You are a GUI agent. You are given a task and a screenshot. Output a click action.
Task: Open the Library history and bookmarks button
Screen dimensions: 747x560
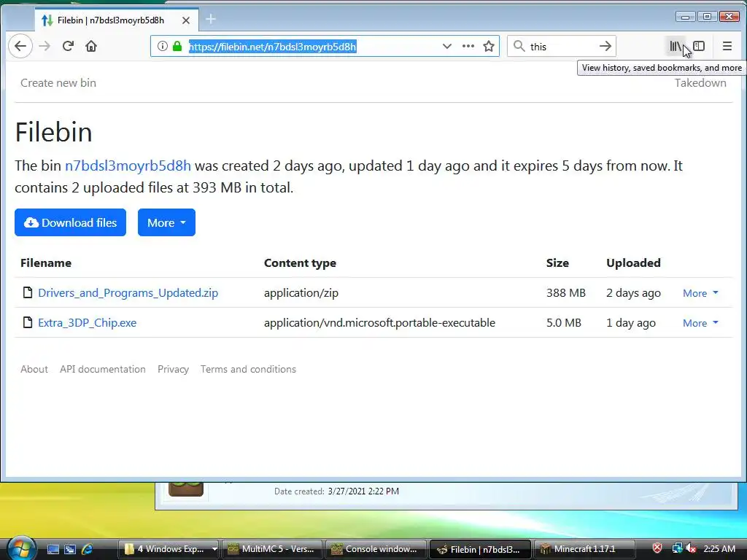(676, 46)
